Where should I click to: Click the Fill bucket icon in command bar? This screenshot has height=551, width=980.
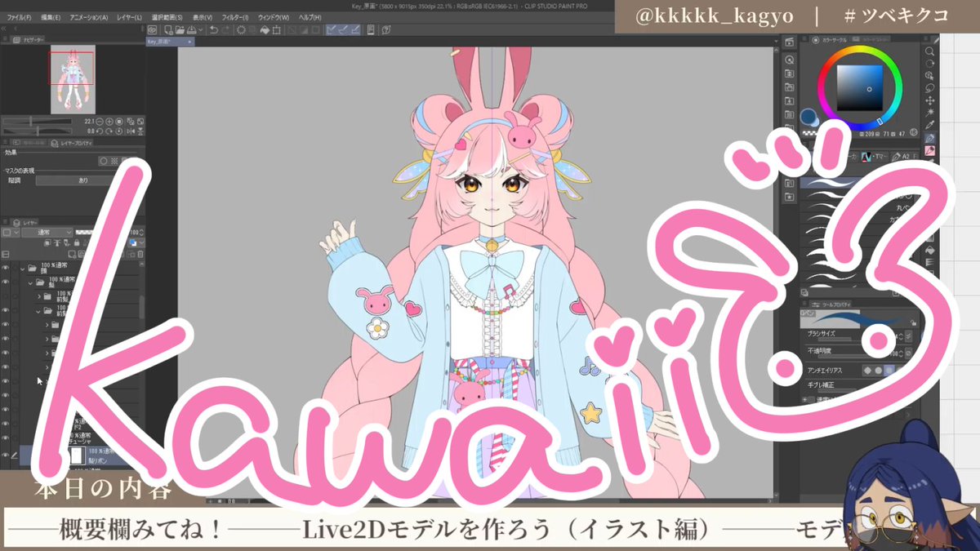265,30
